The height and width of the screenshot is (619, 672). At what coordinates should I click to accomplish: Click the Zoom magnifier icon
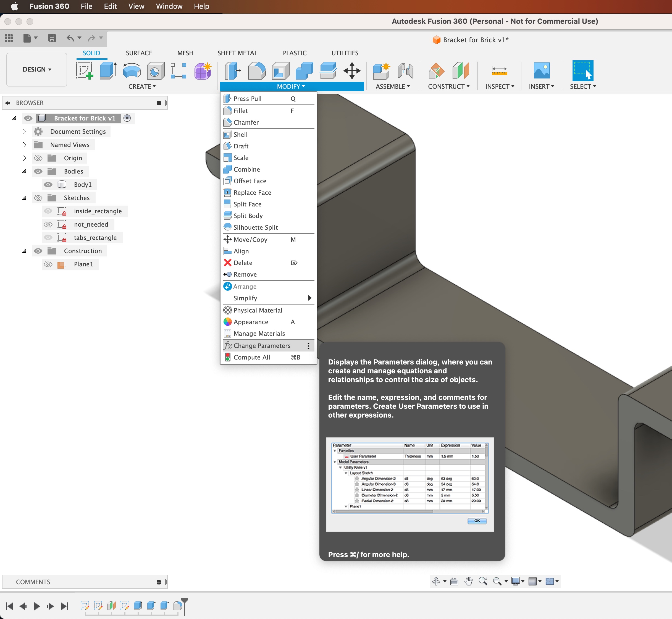tap(483, 581)
